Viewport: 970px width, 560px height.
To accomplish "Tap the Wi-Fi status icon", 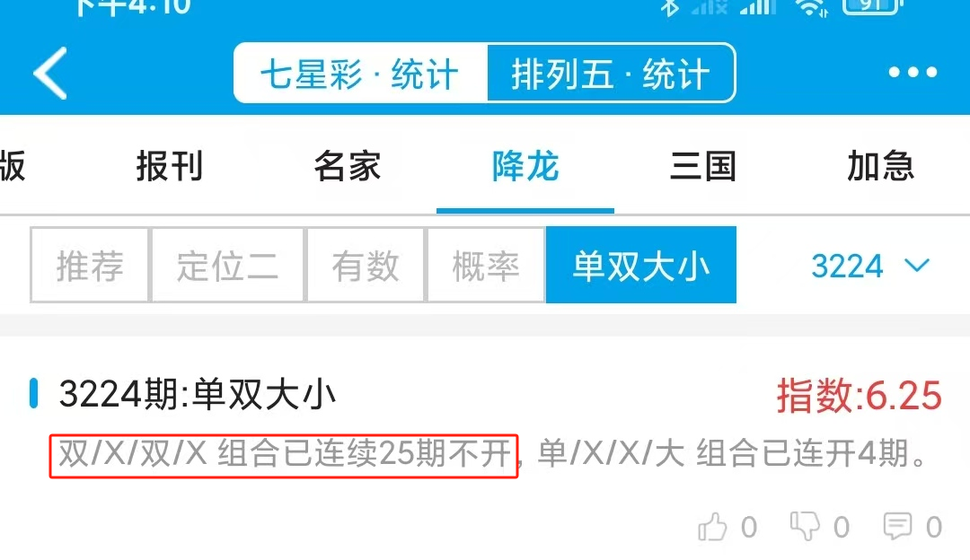I will coord(812,7).
